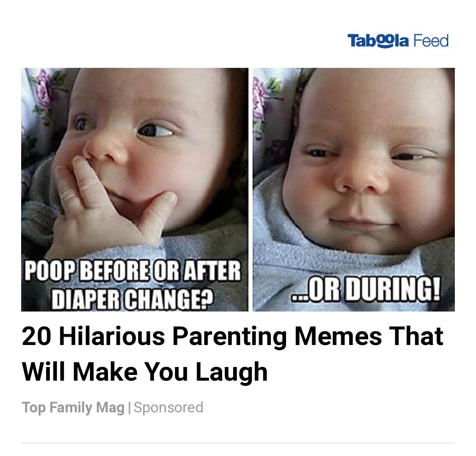Click the "Will Make You Laugh" headline line
Image resolution: width=476 pixels, height=456 pixels.
click(145, 371)
